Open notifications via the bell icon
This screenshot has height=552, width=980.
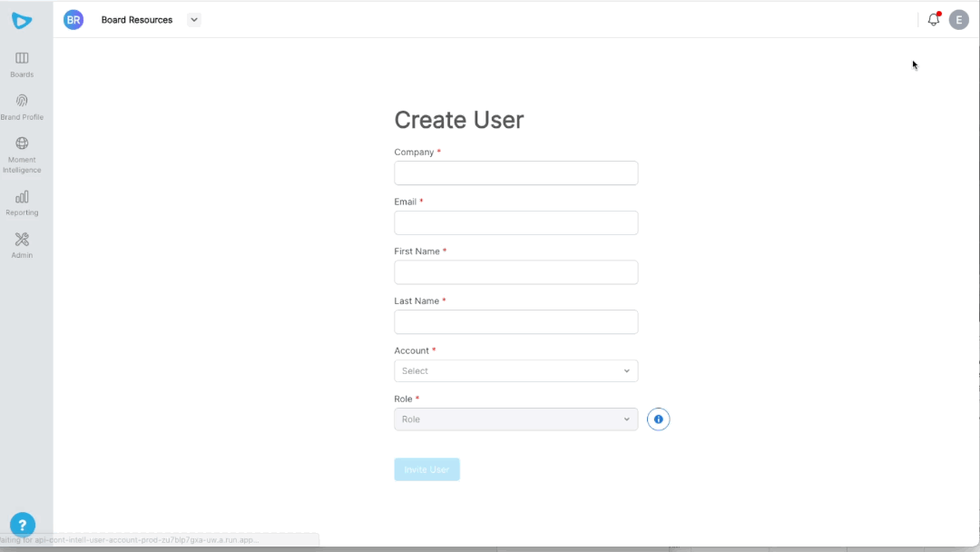(933, 19)
